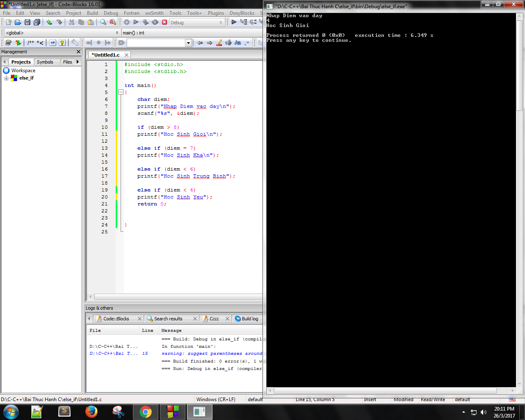Click the Rebuild icon in build toolbar

pos(155,22)
